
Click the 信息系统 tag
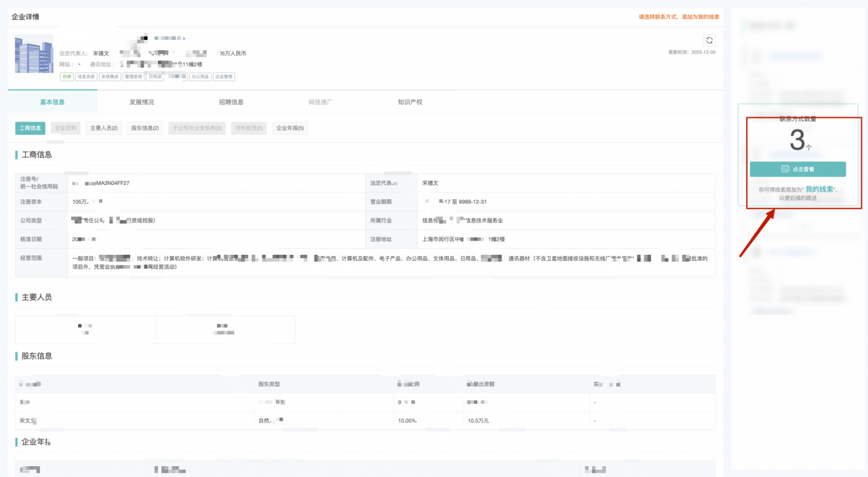click(x=86, y=77)
